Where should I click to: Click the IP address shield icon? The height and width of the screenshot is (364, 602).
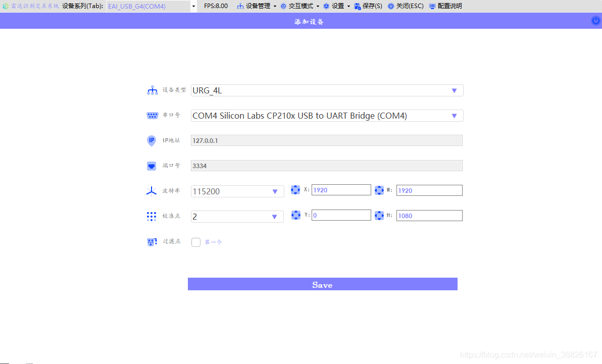click(152, 140)
